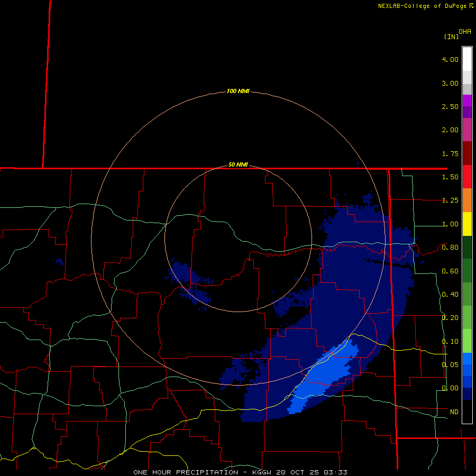Screen dimensions: 476x476
Task: Pick the light green legend swatch
Action: coord(467,341)
